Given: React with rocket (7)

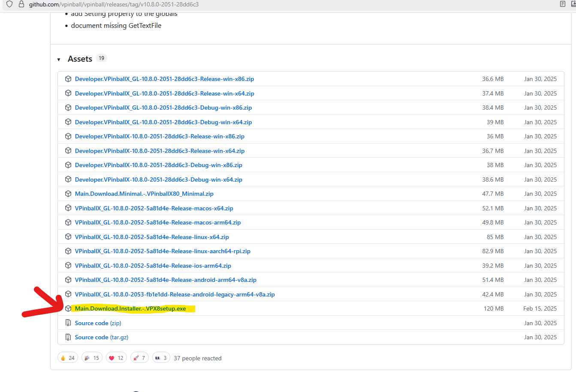Looking at the screenshot, I should (x=140, y=358).
